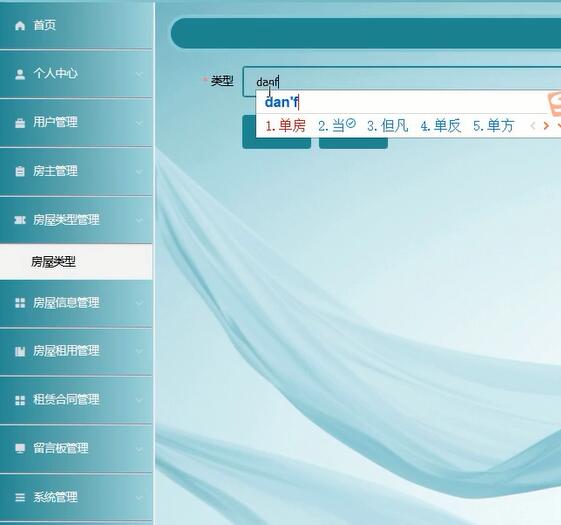
Task: Click the ticket icon beside 房屋类型管理
Action: coord(20,220)
